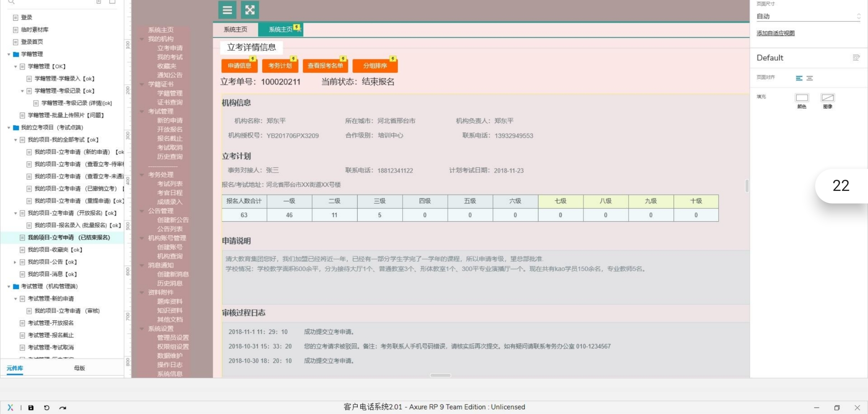
Task: Click the 学籍管理 folder icon
Action: coord(16,54)
